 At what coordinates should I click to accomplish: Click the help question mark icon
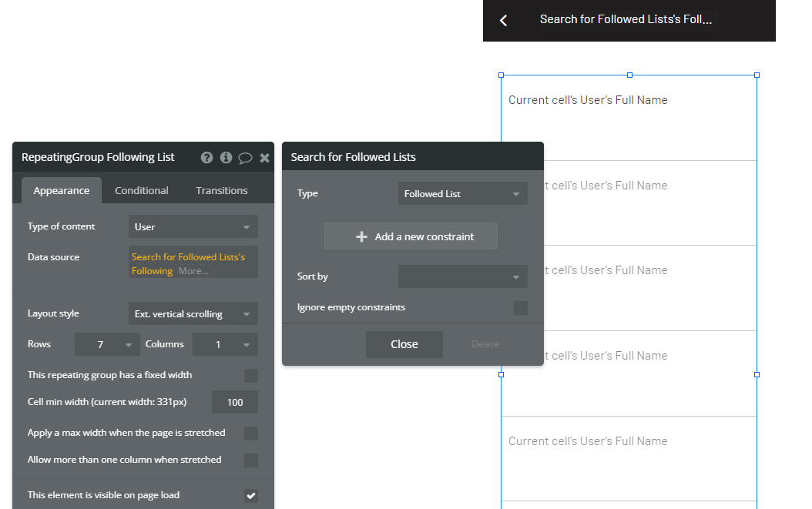click(206, 157)
